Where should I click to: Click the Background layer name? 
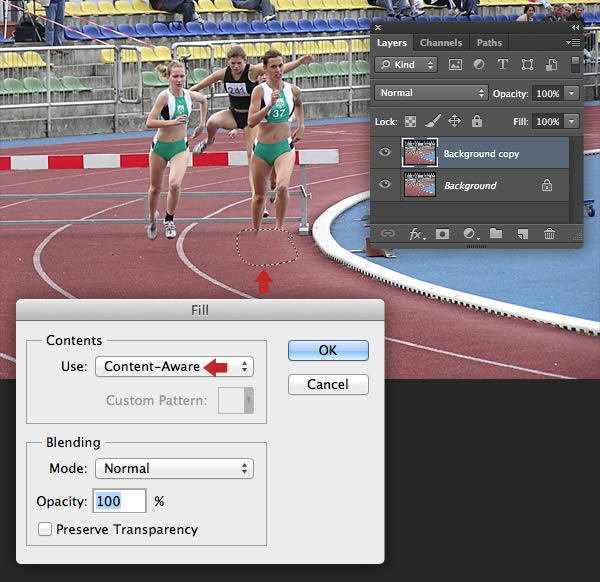[470, 186]
